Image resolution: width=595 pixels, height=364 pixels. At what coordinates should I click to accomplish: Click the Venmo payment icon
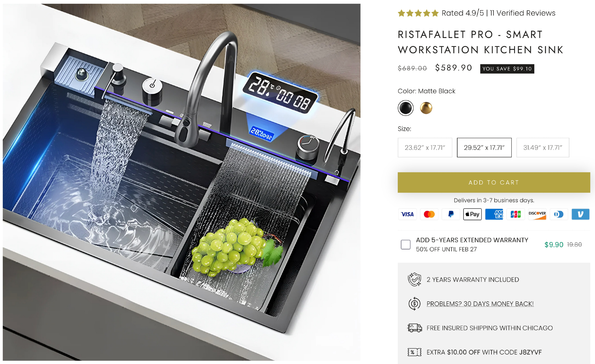coord(580,214)
